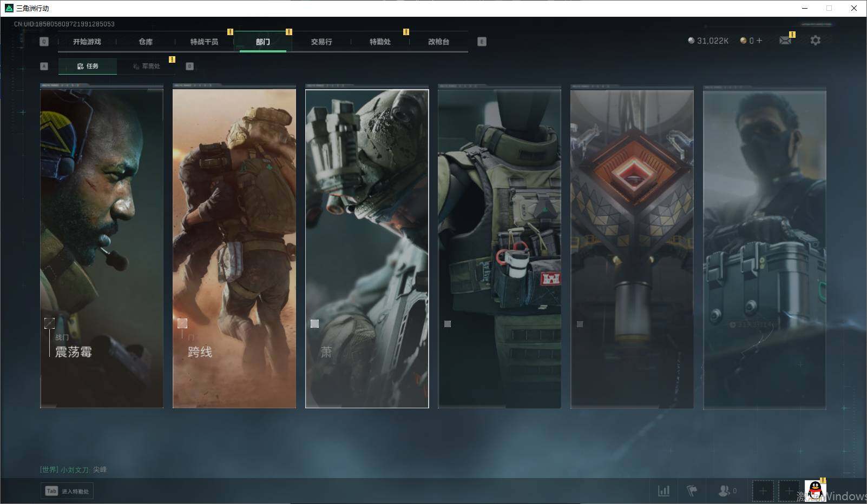Click the vest card status square icon
Screen dimensions: 867x504
click(448, 324)
